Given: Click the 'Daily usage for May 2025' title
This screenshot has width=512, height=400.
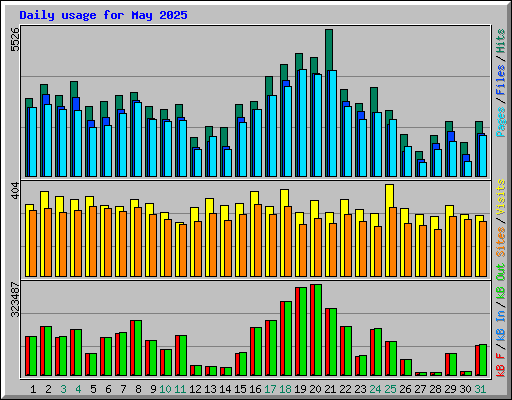Looking at the screenshot, I should coord(103,15).
